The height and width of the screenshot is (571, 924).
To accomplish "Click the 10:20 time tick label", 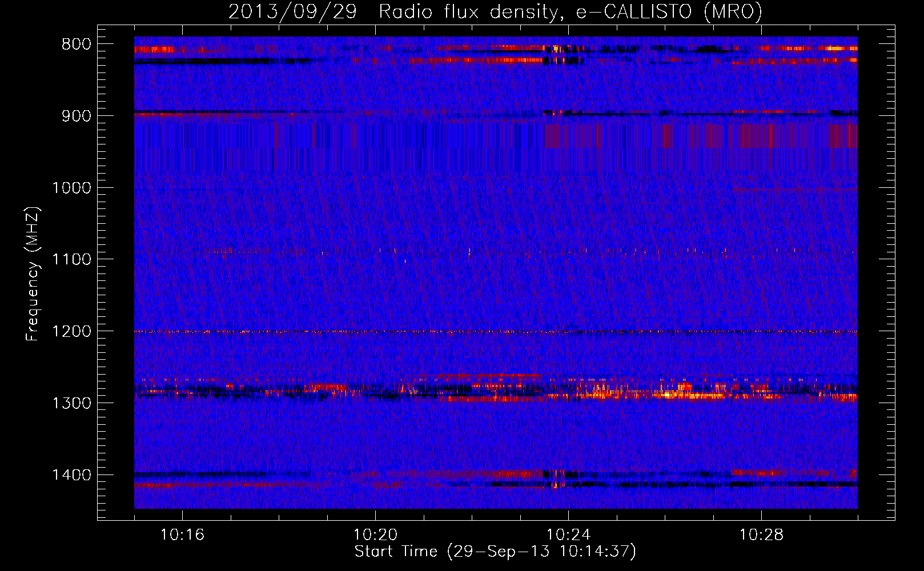I will coord(375,535).
